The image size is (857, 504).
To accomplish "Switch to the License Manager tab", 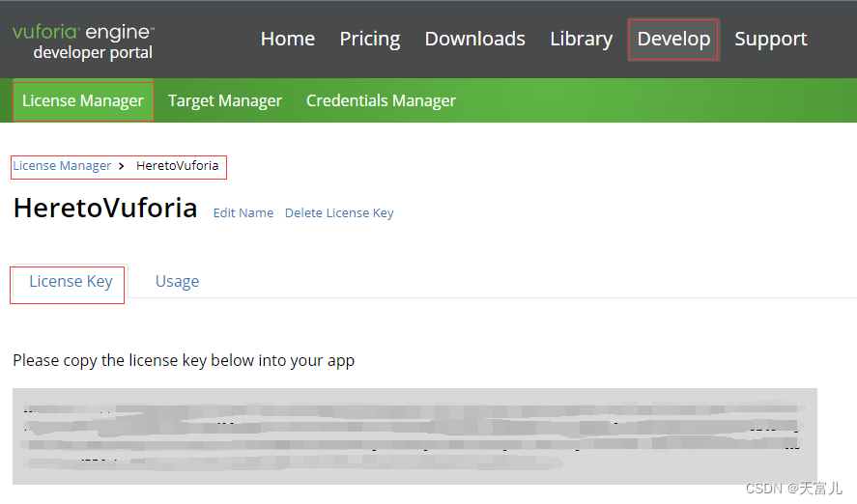I will click(x=83, y=101).
